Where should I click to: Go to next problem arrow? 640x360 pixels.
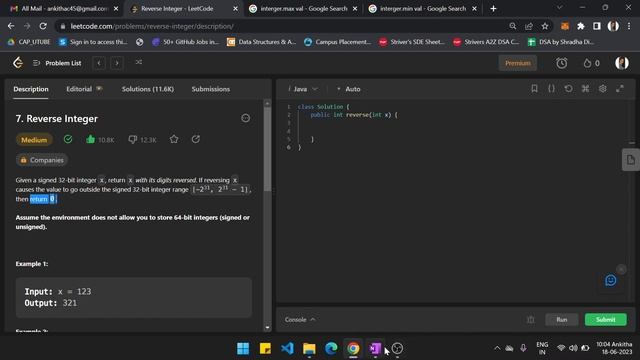pyautogui.click(x=117, y=63)
